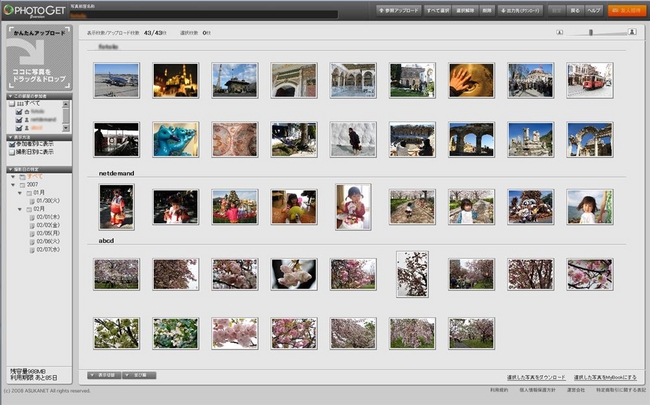650x405 pixels.
Task: Click the 戻る back button
Action: point(575,10)
